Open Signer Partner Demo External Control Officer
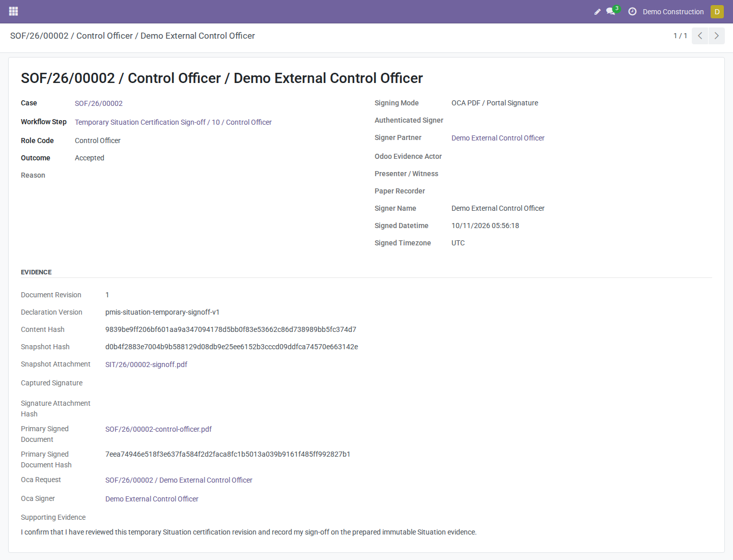733x560 pixels. (498, 138)
